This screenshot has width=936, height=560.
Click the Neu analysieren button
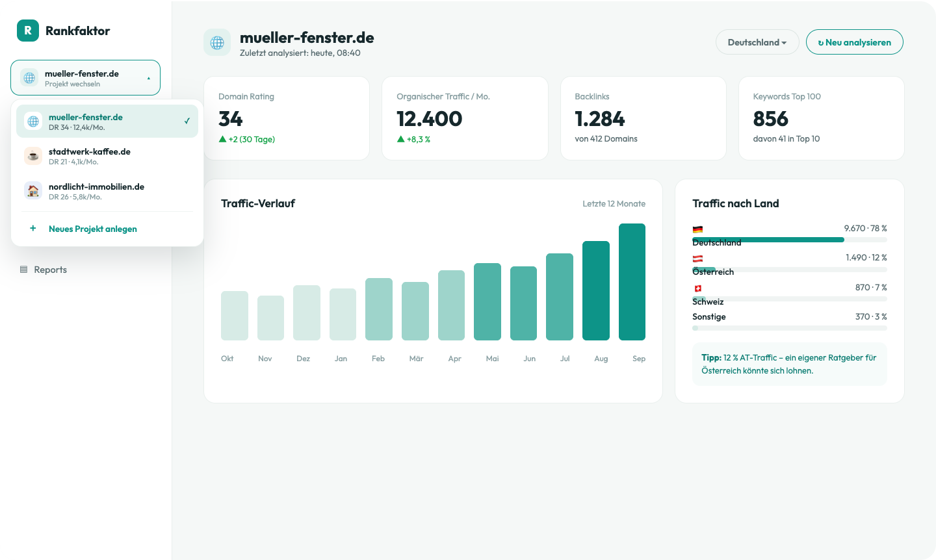click(855, 42)
